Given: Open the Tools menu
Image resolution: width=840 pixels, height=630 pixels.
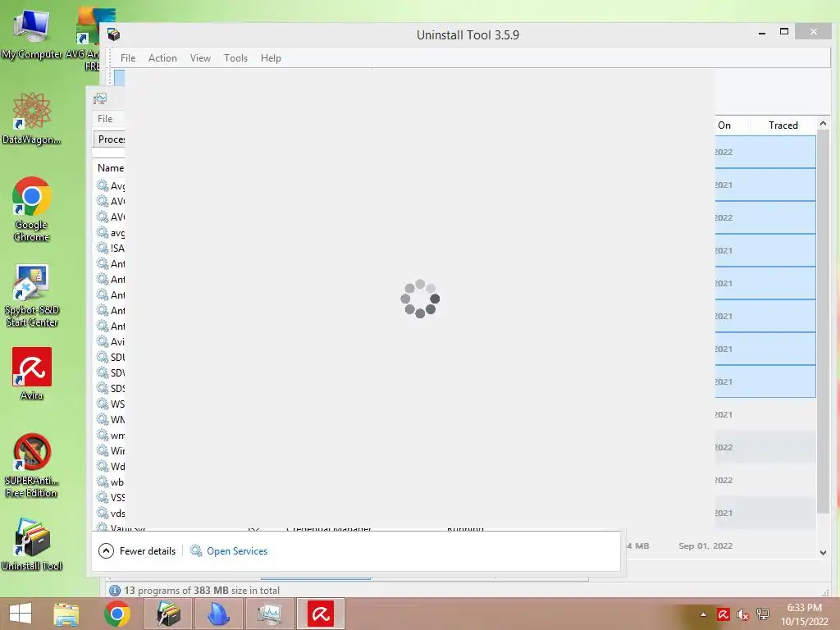Looking at the screenshot, I should click(235, 58).
